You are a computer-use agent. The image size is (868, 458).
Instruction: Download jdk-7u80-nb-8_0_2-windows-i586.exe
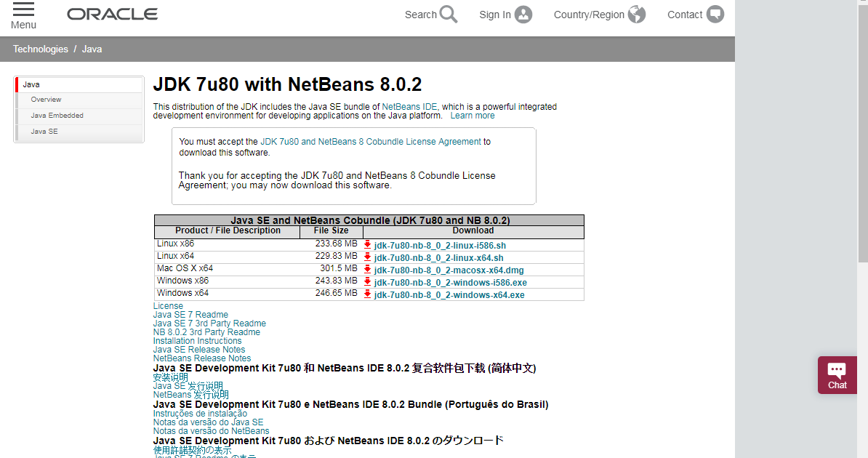tap(451, 283)
